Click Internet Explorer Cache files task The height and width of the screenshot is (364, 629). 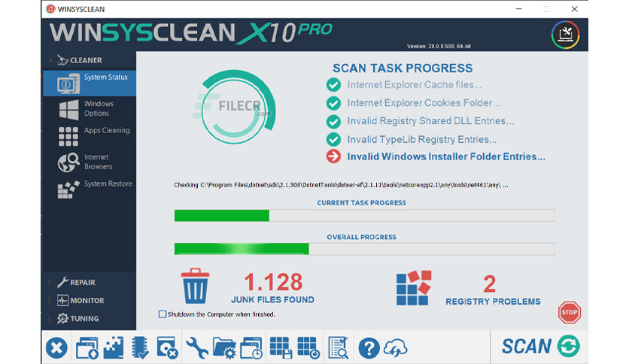click(415, 85)
